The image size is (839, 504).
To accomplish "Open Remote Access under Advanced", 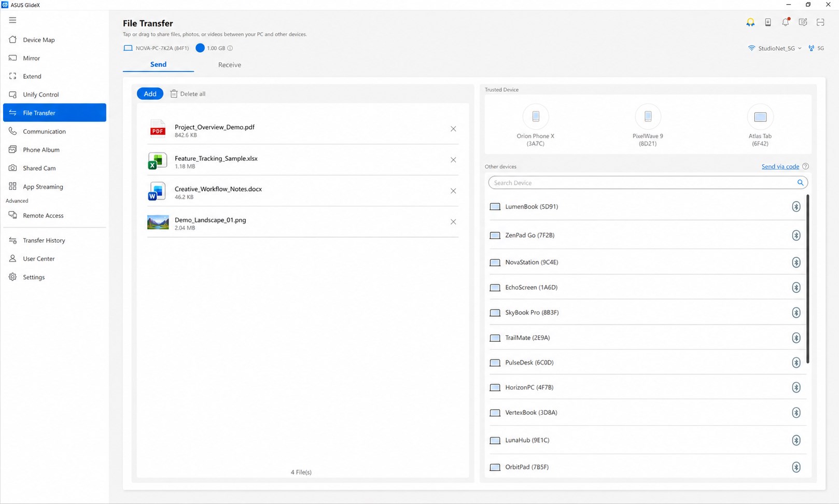I will [x=54, y=215].
